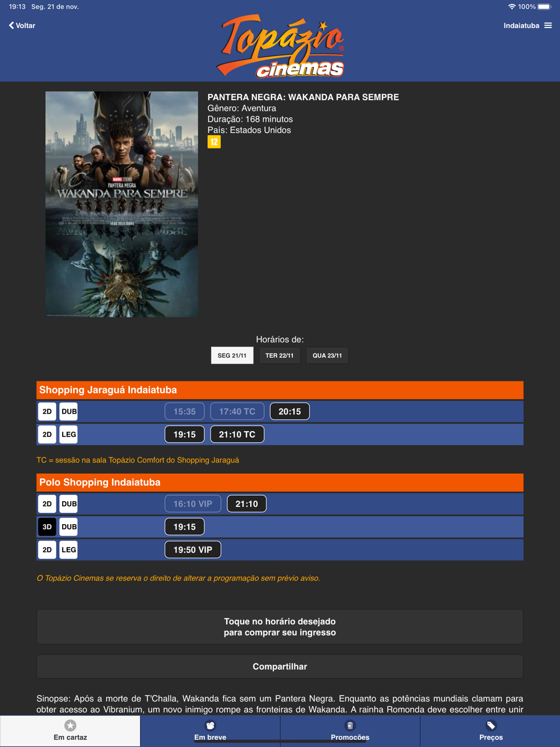The height and width of the screenshot is (747, 560).
Task: Tap the Toque no horário desejado banner
Action: [x=280, y=627]
